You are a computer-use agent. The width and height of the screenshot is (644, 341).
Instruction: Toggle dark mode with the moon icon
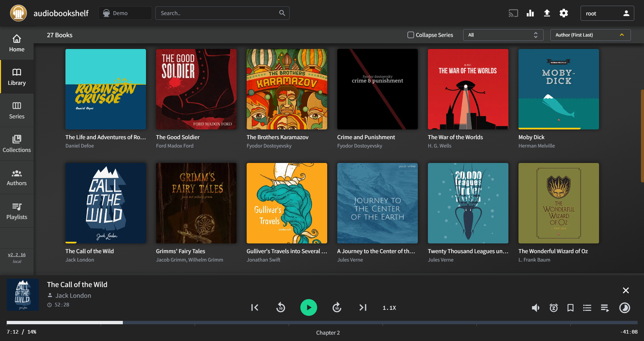pos(624,307)
